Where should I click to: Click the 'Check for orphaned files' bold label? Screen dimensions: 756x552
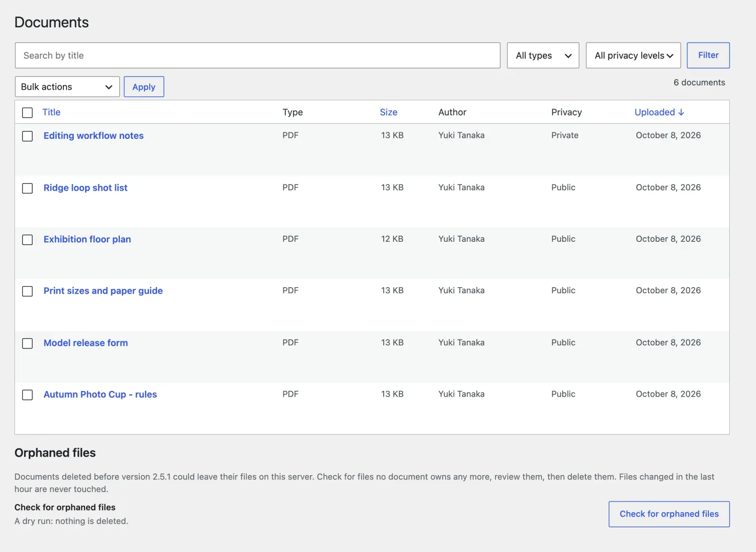pyautogui.click(x=65, y=507)
